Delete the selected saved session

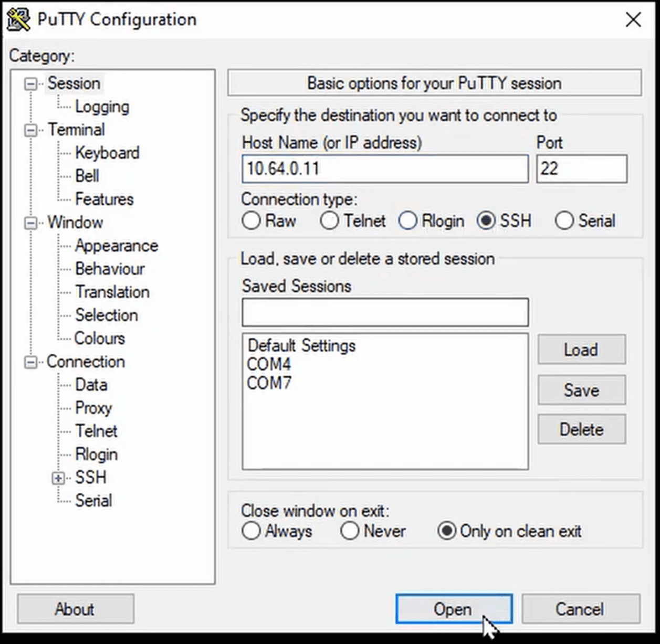coord(581,429)
